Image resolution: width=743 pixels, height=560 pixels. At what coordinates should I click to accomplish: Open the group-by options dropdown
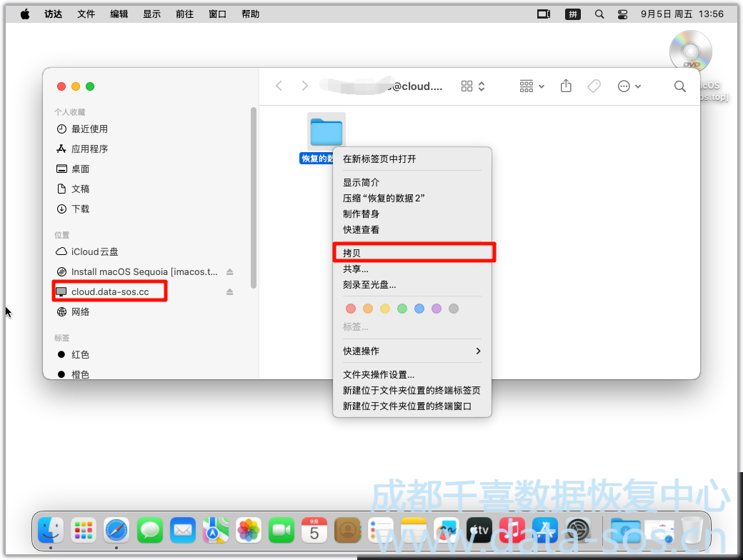tap(532, 86)
